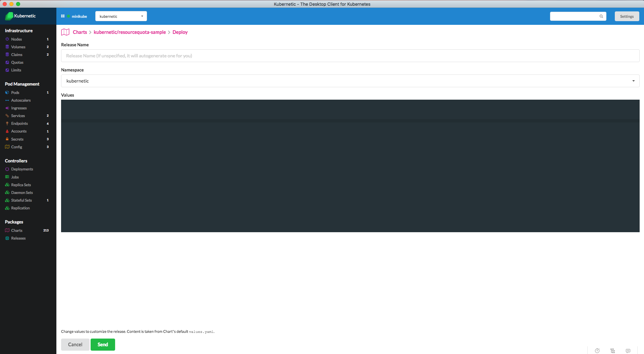This screenshot has width=644, height=354.
Task: Open Stateful Sets in sidebar
Action: click(x=21, y=200)
